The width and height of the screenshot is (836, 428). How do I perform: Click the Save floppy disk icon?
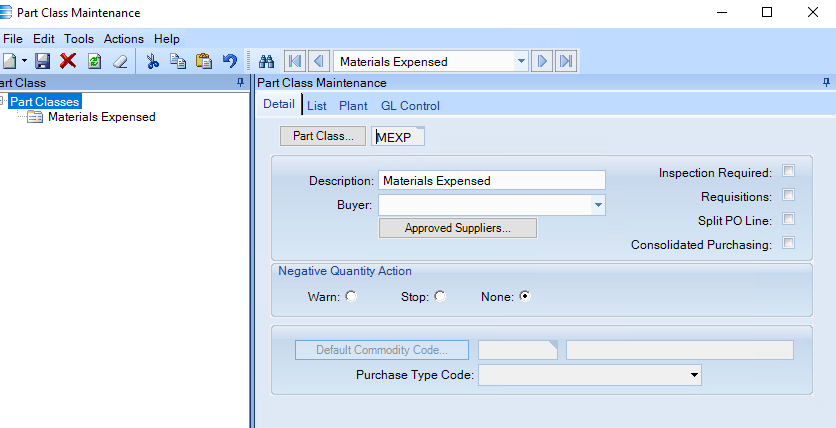[x=42, y=61]
